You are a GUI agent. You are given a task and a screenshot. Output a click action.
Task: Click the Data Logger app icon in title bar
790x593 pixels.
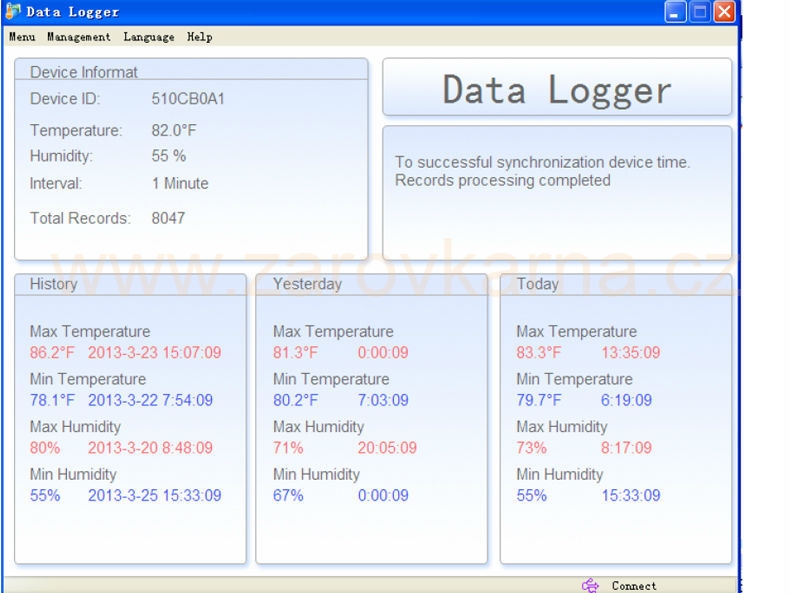(13, 11)
